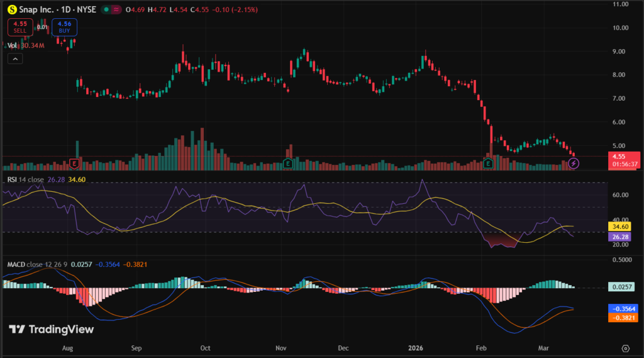Viewport: 644px width, 358px height.
Task: Open chart settings gear at bottom right
Action: (625, 348)
